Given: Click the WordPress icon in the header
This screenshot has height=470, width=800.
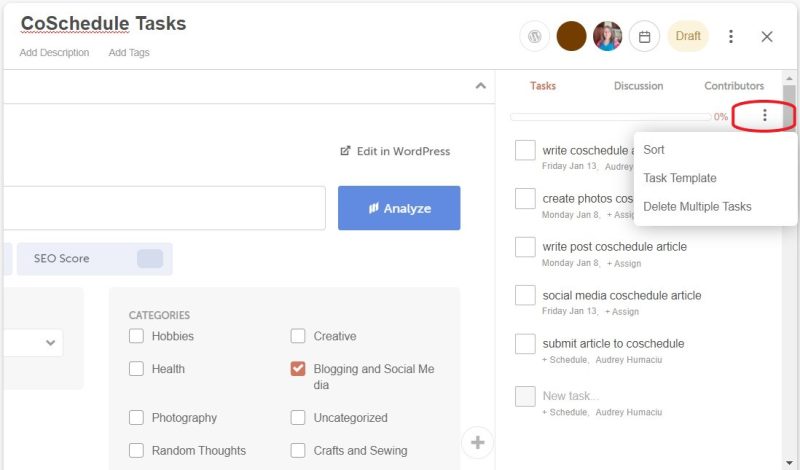Looking at the screenshot, I should (534, 36).
